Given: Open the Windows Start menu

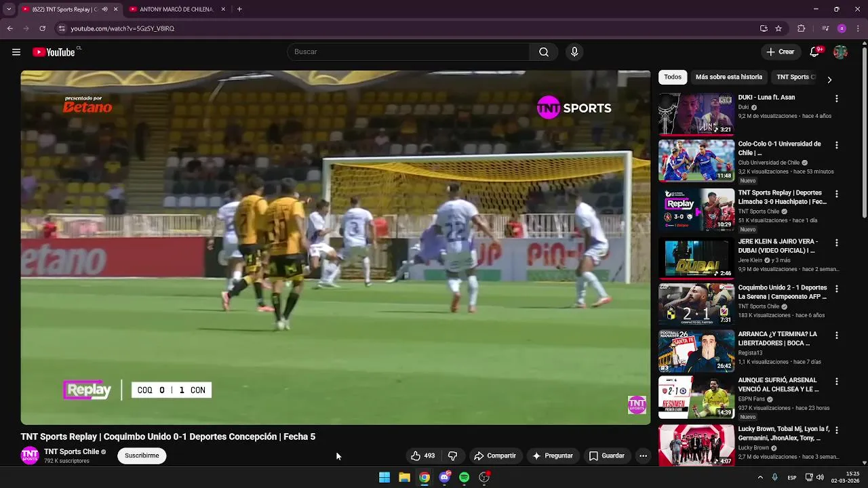Looking at the screenshot, I should pos(384,477).
